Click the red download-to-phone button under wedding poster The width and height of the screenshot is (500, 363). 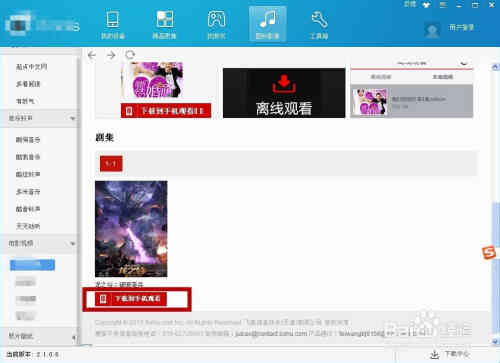[166, 111]
